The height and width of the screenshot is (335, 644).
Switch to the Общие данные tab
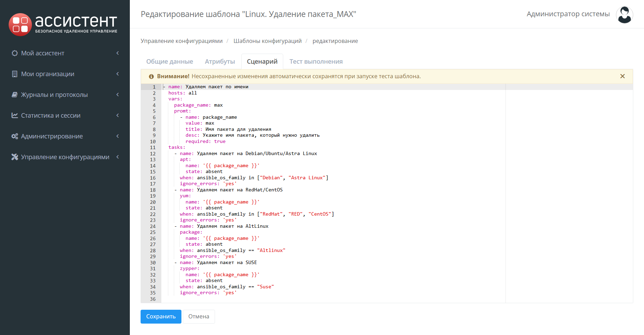tap(169, 62)
